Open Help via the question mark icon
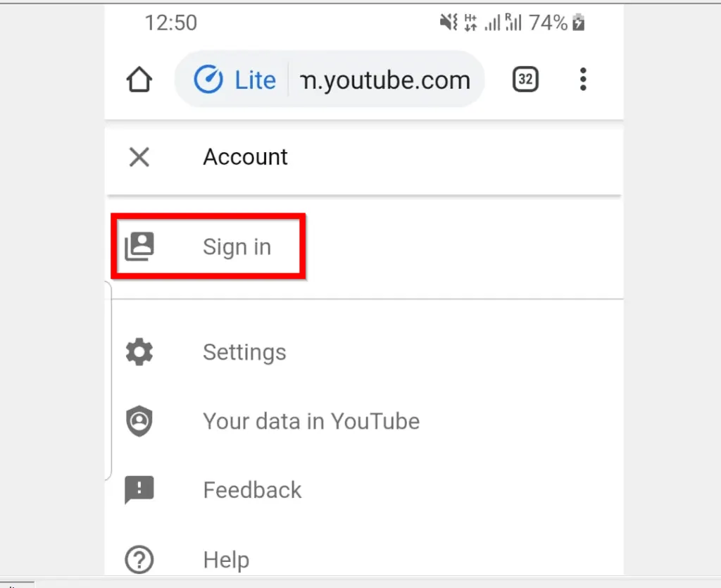Viewport: 721px width, 588px height. click(139, 559)
